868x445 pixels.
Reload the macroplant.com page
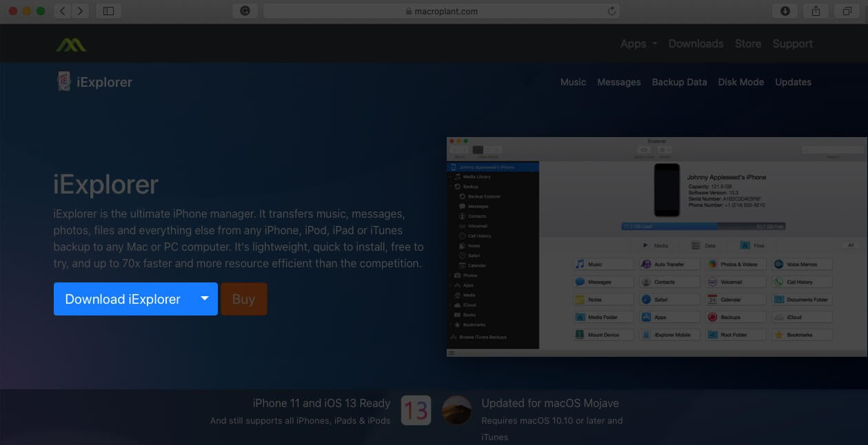pos(611,11)
